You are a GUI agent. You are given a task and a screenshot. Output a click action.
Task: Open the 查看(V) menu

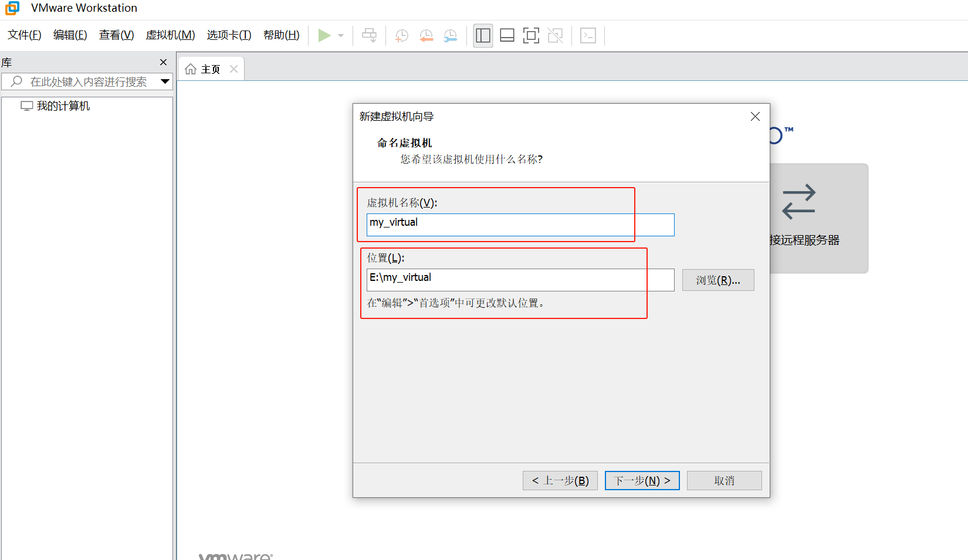pos(117,35)
